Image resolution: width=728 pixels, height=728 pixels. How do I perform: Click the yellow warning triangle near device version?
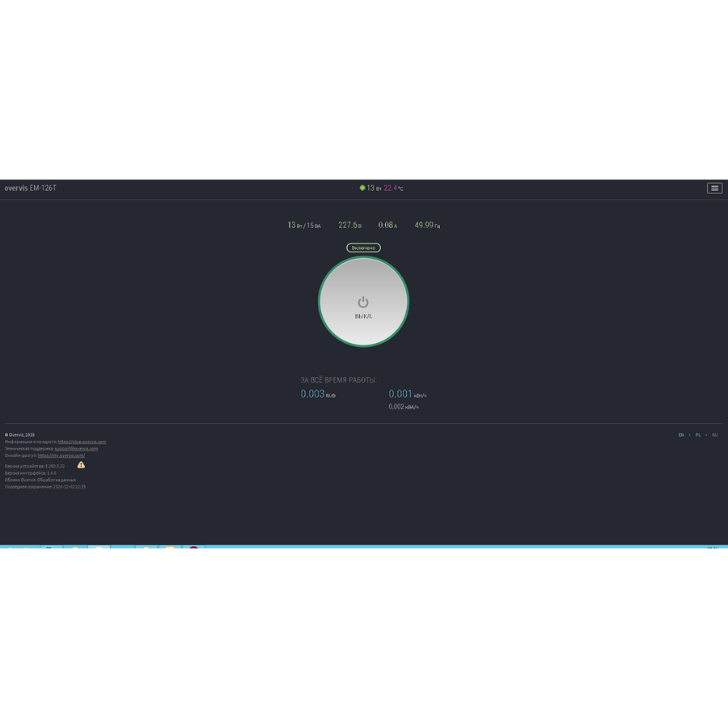tap(81, 465)
